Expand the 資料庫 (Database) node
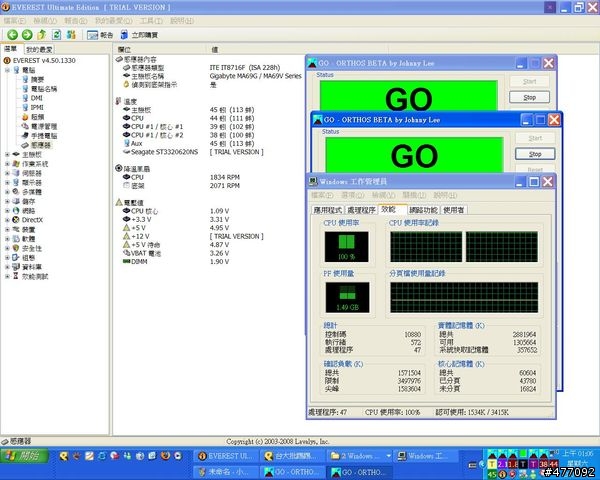The width and height of the screenshot is (600, 480). 7,267
